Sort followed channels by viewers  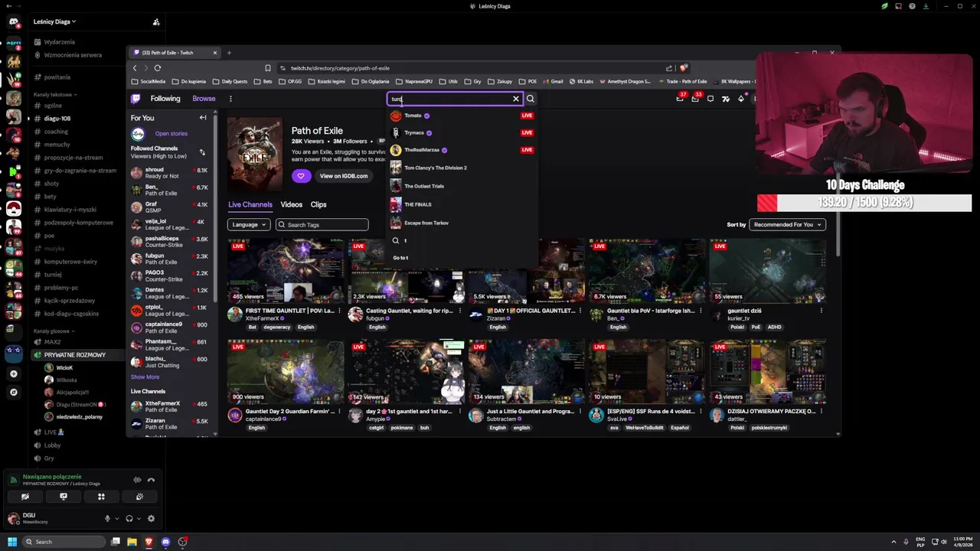[202, 152]
